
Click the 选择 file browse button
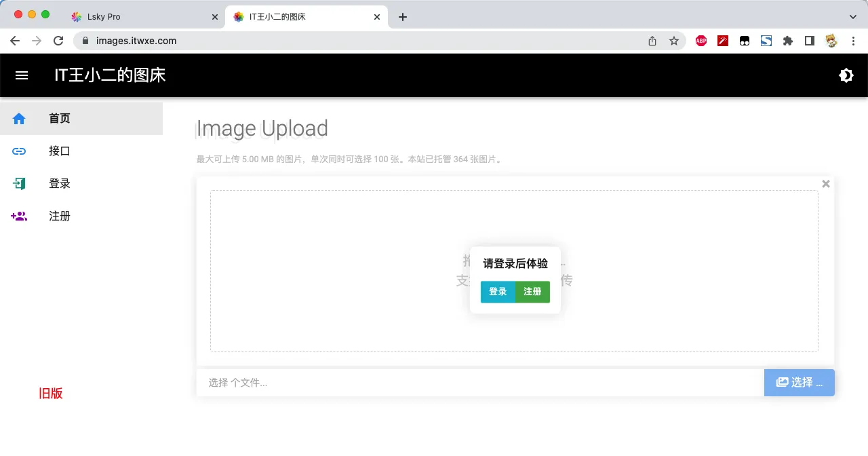pyautogui.click(x=799, y=383)
